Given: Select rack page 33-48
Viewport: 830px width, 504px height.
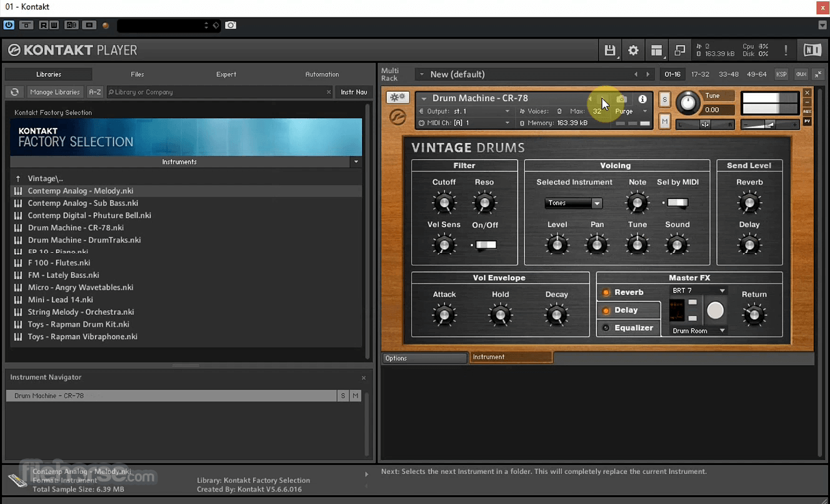Looking at the screenshot, I should [728, 74].
